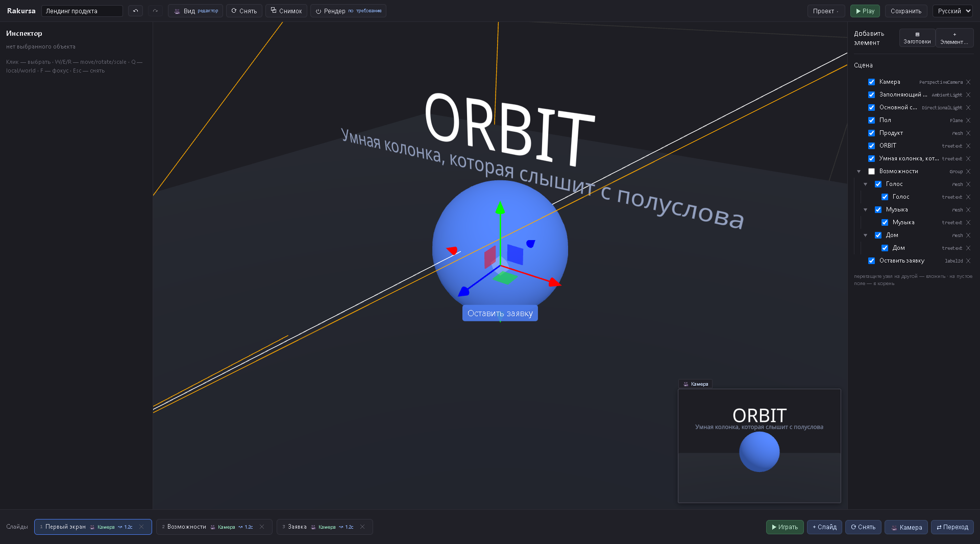Click the undo arrow button
This screenshot has height=544, width=980.
135,11
